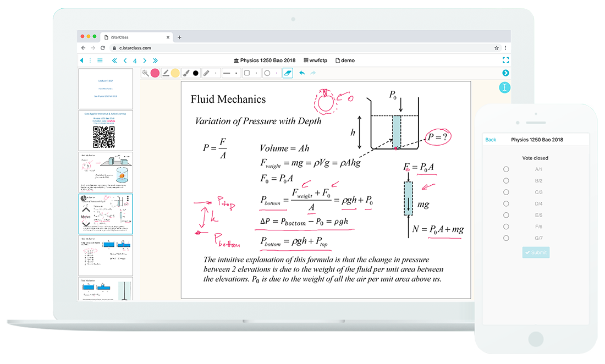Bookmark the page with the star icon
This screenshot has width=605, height=364.
[497, 48]
